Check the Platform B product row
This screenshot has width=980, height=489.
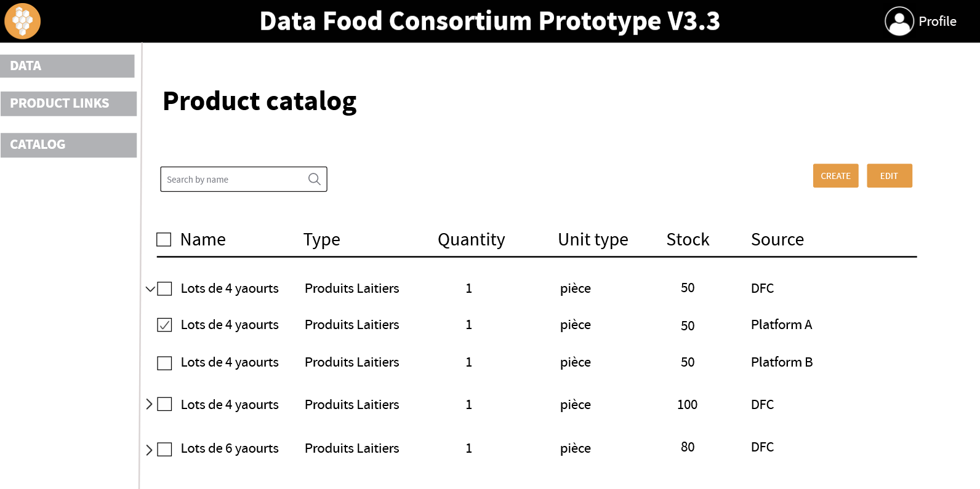pyautogui.click(x=164, y=363)
